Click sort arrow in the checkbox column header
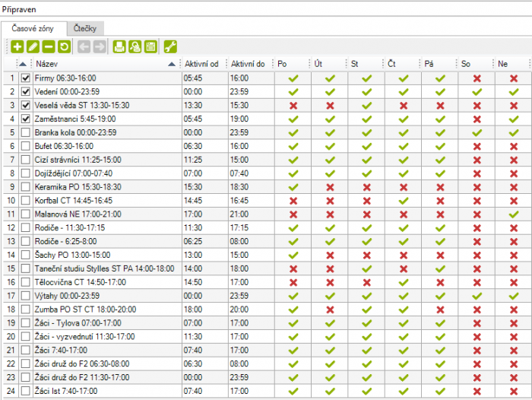 [22, 64]
